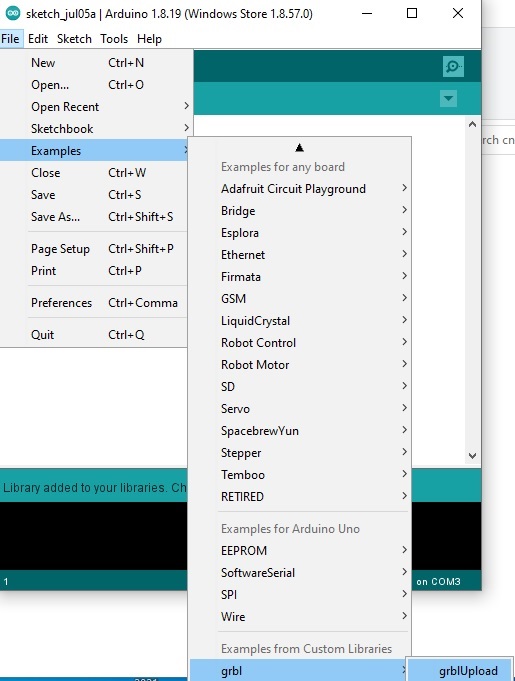
Task: Open Wire examples submenu
Action: pos(300,617)
